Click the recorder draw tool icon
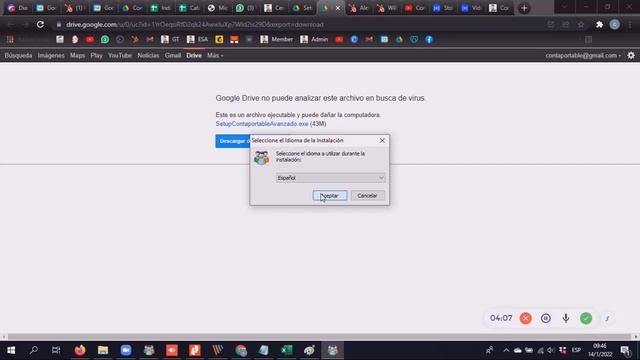640x360 pixels. 607,318
